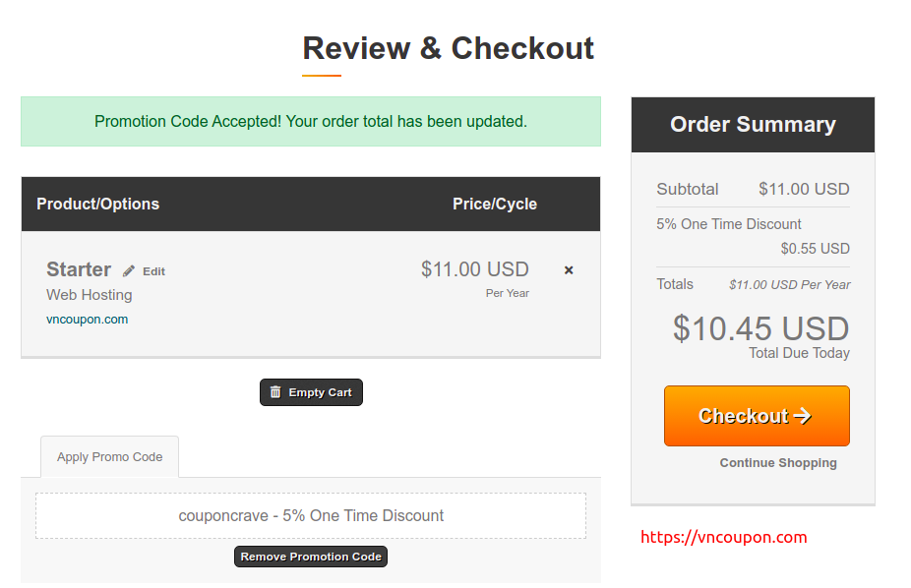The height and width of the screenshot is (588, 911).
Task: Click the Promotion Code Accepted green banner
Action: coord(311,121)
